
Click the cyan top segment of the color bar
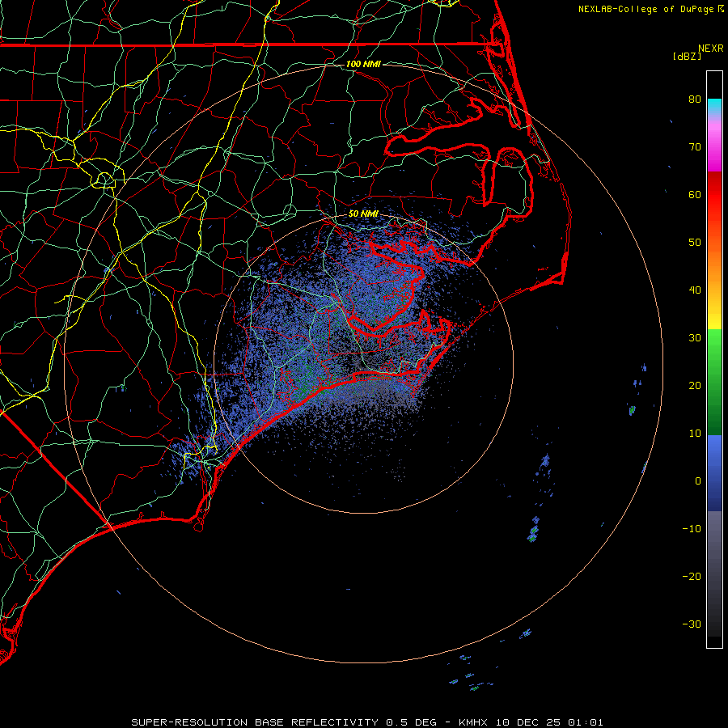tap(714, 106)
